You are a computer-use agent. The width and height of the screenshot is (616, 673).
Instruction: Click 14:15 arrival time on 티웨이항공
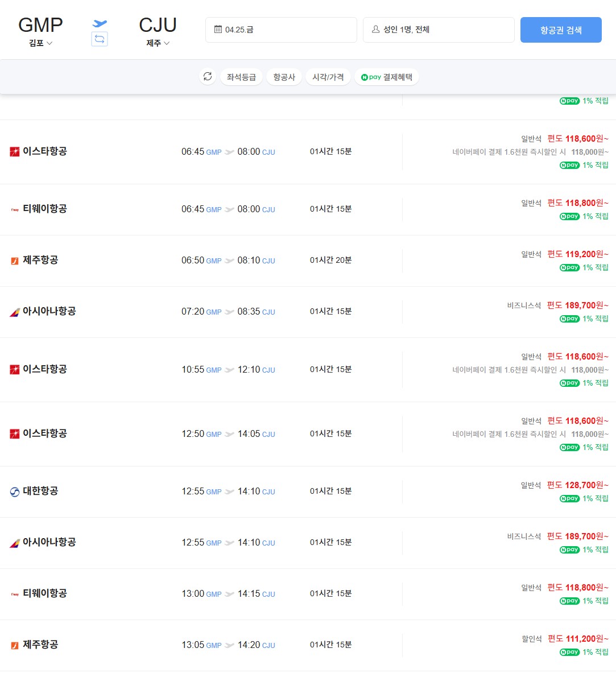(249, 593)
